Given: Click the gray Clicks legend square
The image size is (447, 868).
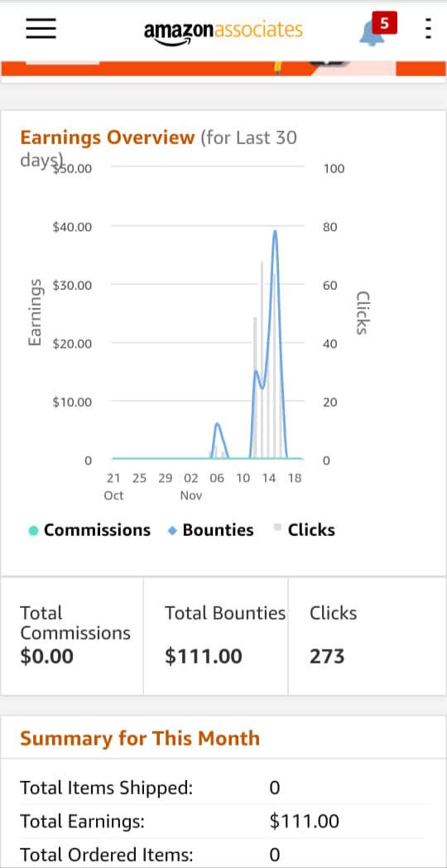Looking at the screenshot, I should tap(277, 528).
